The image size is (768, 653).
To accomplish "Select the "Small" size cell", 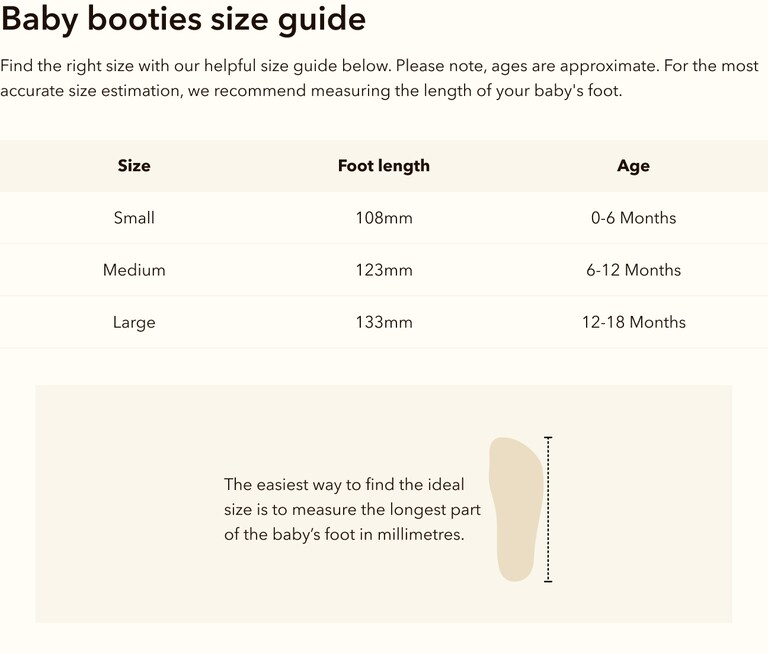I will click(x=134, y=218).
